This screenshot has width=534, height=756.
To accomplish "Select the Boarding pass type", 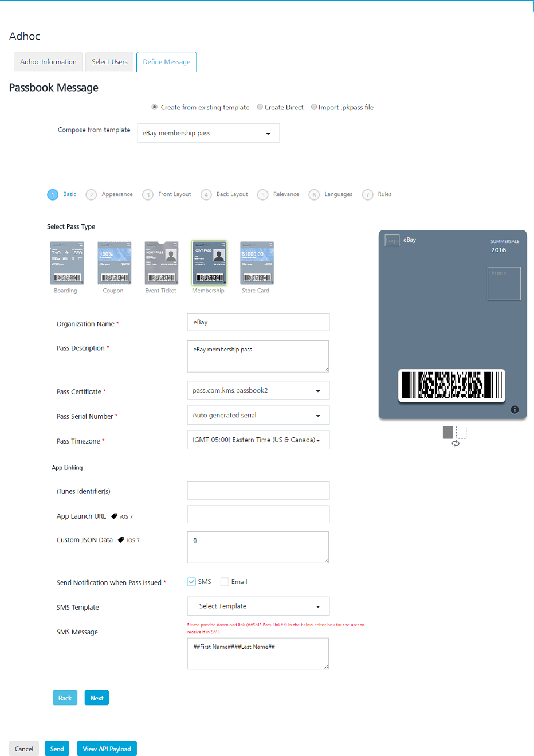I will click(67, 263).
